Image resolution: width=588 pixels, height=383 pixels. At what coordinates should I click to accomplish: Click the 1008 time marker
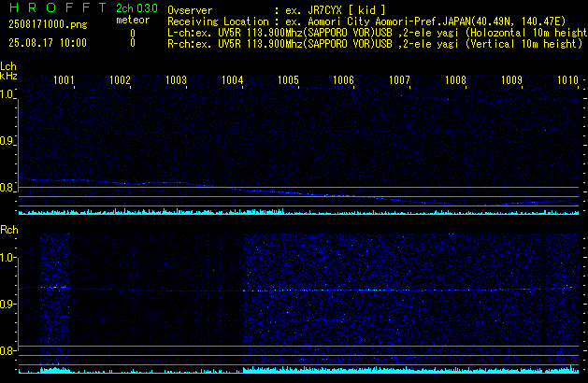(455, 80)
